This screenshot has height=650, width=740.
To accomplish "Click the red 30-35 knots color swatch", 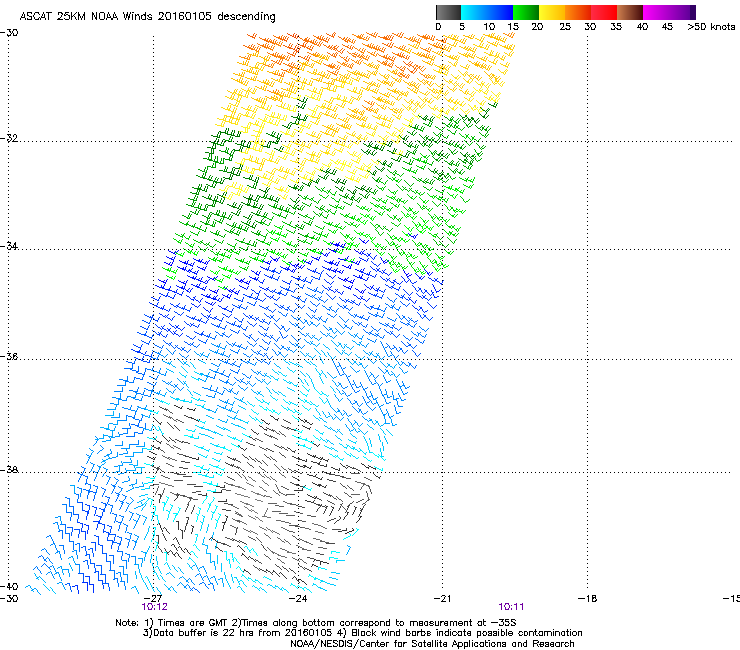I will click(x=604, y=12).
